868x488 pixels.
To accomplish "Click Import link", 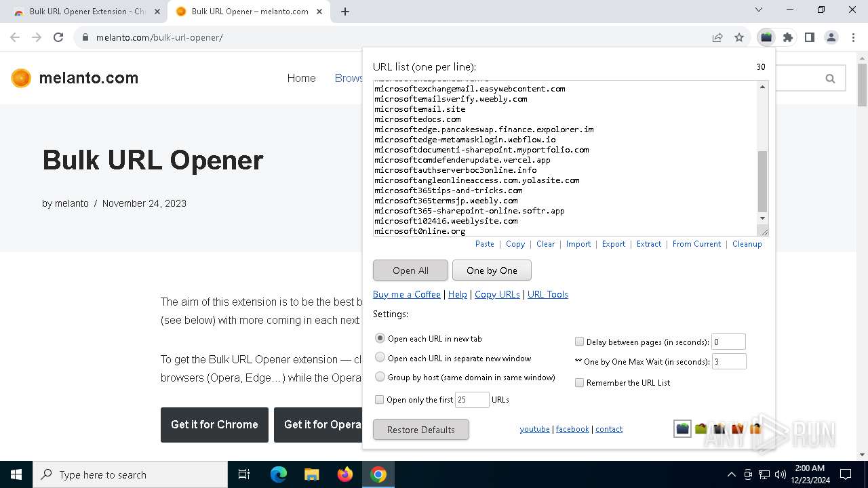I will click(578, 244).
